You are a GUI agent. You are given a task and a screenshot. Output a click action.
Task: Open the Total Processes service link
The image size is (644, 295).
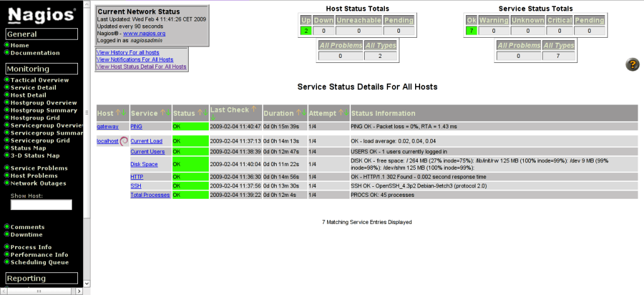tap(150, 195)
